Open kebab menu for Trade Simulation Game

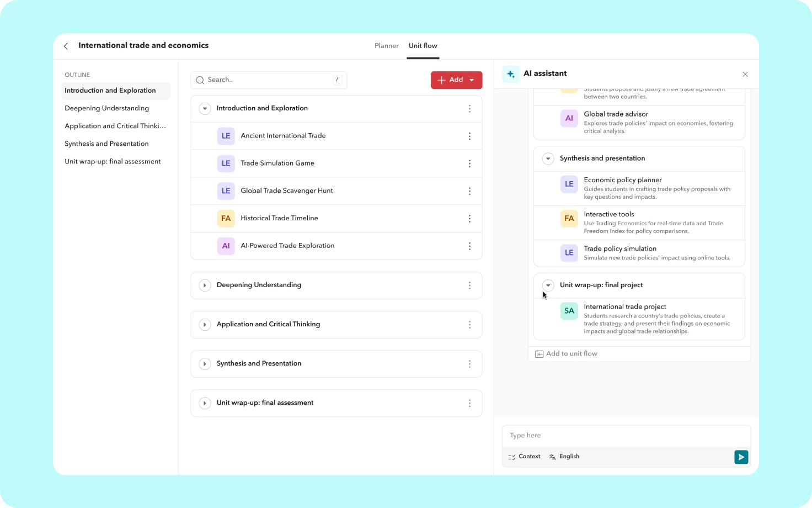coord(470,163)
